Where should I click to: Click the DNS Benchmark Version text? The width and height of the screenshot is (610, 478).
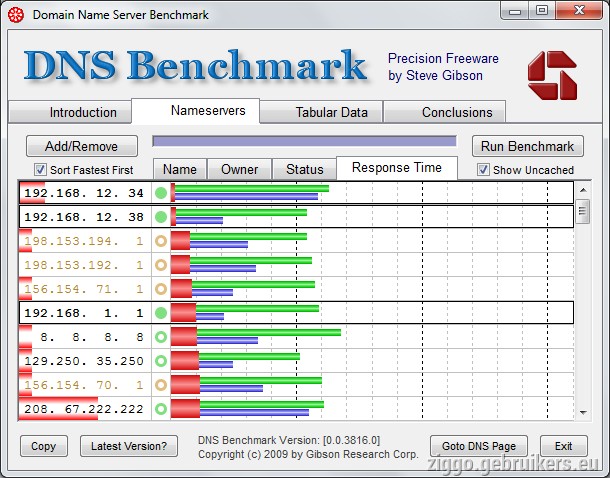[289, 440]
